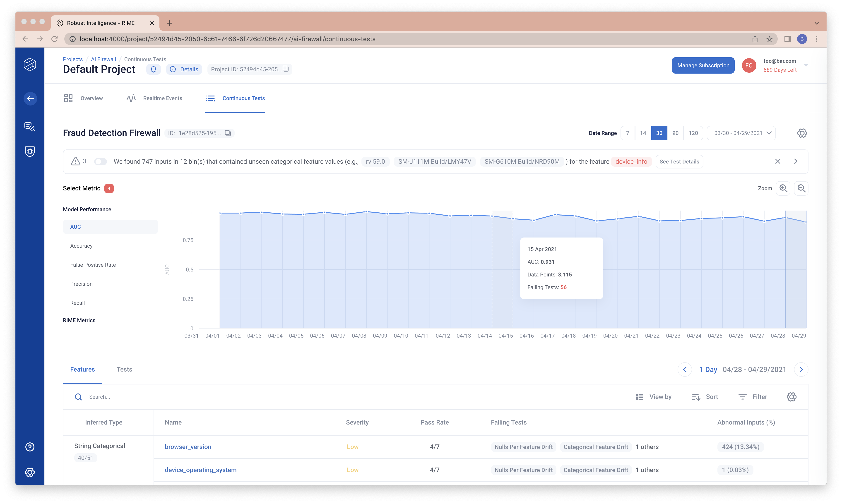Screen dimensions: 842x504
Task: Click the browser share icon in address bar
Action: [x=755, y=39]
